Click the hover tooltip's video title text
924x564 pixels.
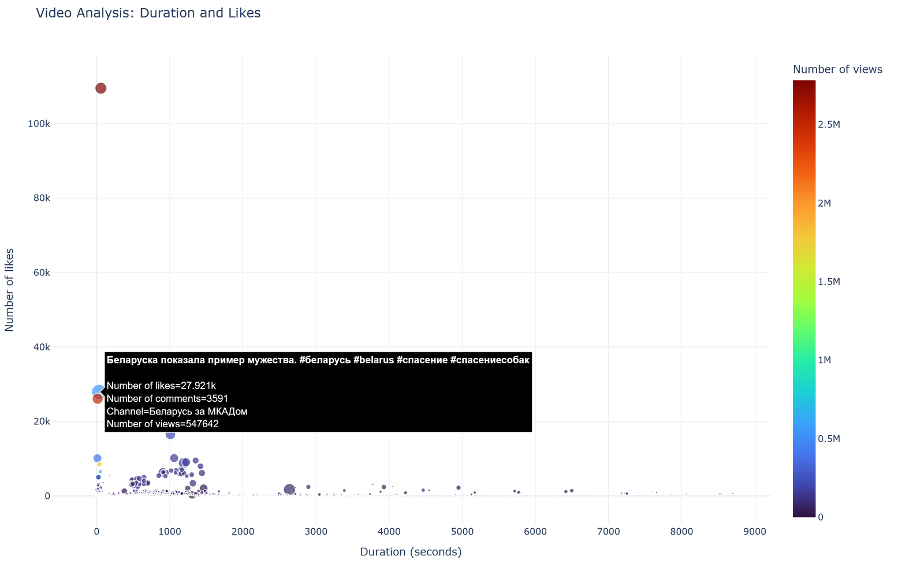[318, 360]
